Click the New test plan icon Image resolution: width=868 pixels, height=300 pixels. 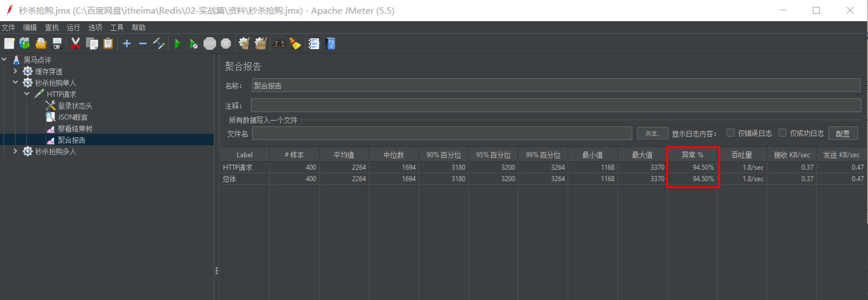click(9, 43)
